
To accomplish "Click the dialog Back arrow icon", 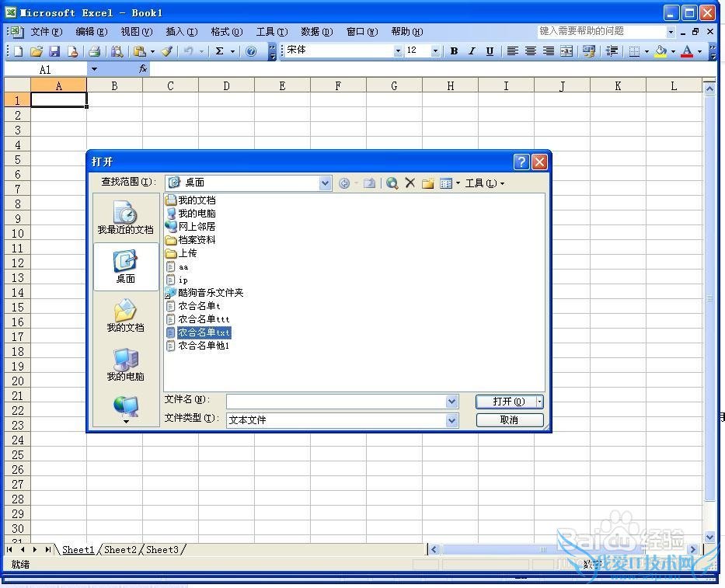I will click(x=344, y=183).
